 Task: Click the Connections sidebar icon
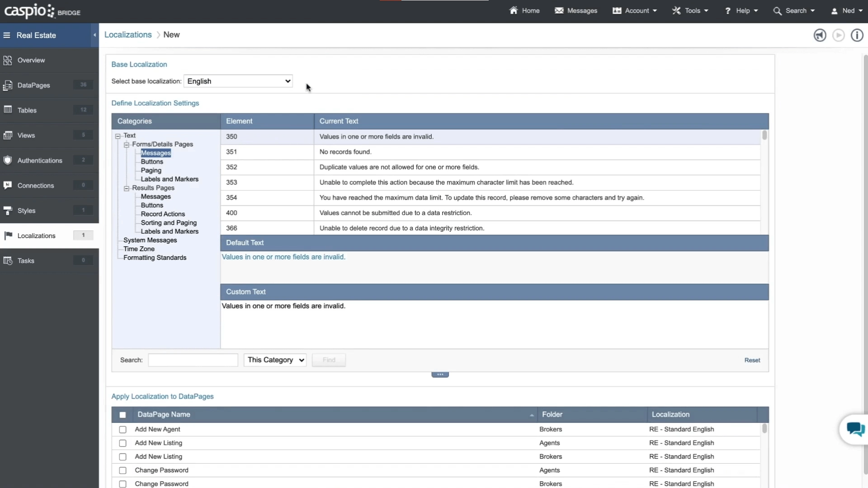point(8,185)
